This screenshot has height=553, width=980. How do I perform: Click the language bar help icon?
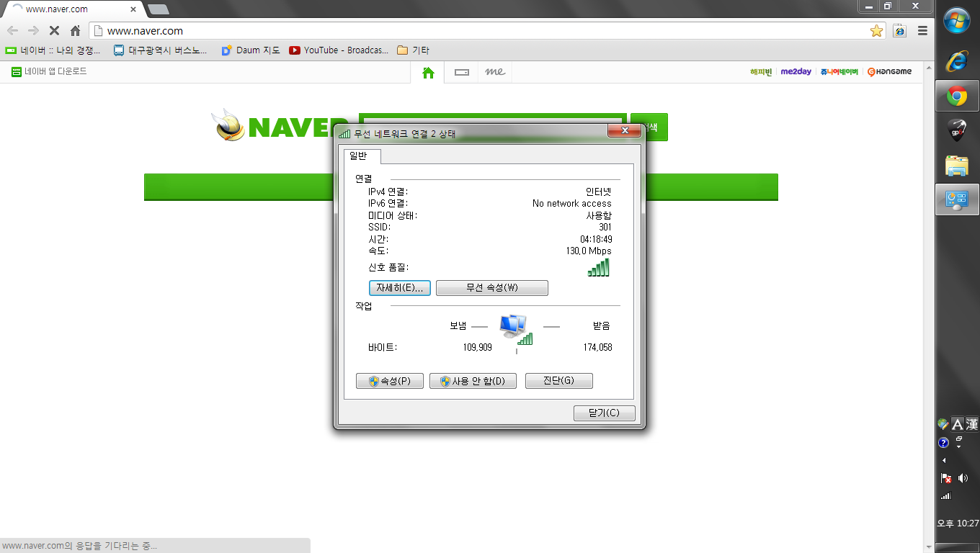coord(943,443)
